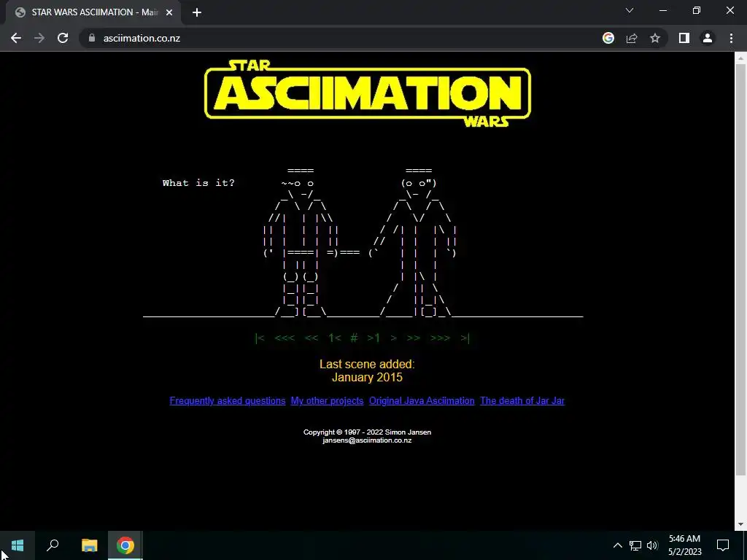
Task: Expand the tab search chevron
Action: pos(630,10)
